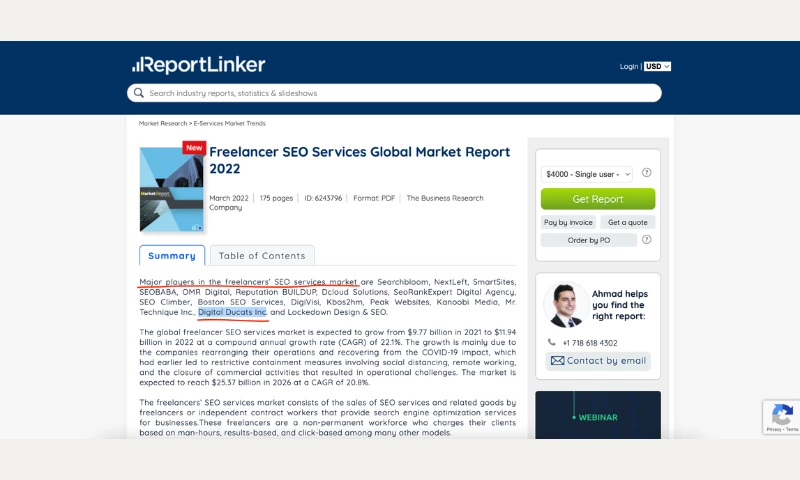Click the Pay by invoice button
Viewport: 800px width, 480px height.
click(x=568, y=222)
